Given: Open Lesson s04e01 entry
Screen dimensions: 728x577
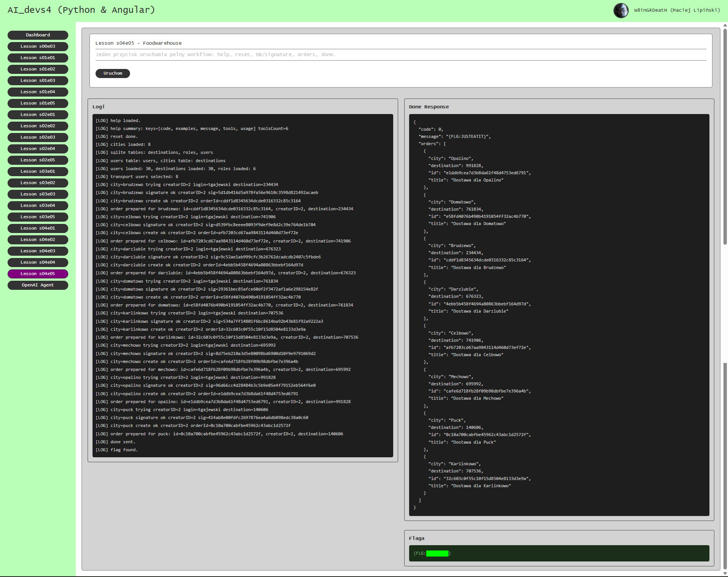Looking at the screenshot, I should (38, 228).
